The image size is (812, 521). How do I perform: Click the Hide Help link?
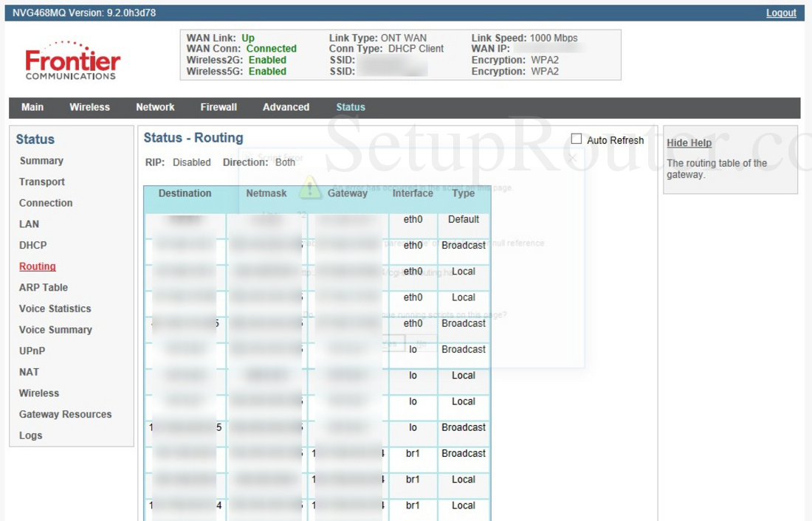[x=689, y=143]
